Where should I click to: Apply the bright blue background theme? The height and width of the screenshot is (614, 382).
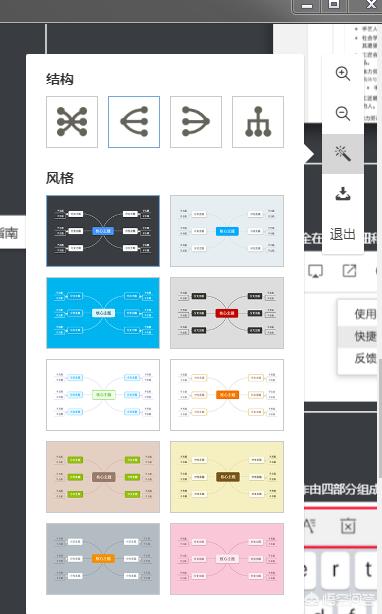coord(103,313)
